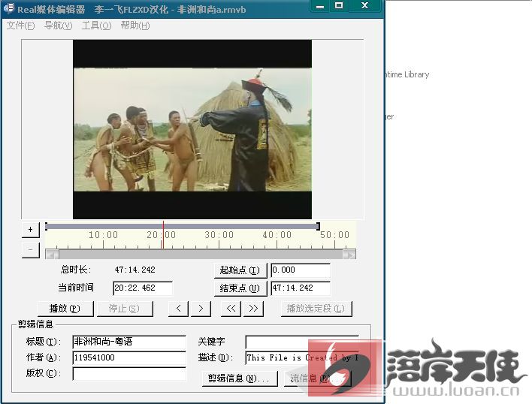Step back one frame with < button
532x404 pixels.
click(178, 309)
